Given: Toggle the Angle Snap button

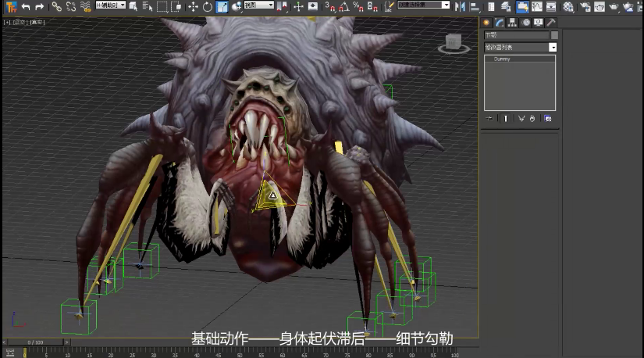Looking at the screenshot, I should coord(343,6).
